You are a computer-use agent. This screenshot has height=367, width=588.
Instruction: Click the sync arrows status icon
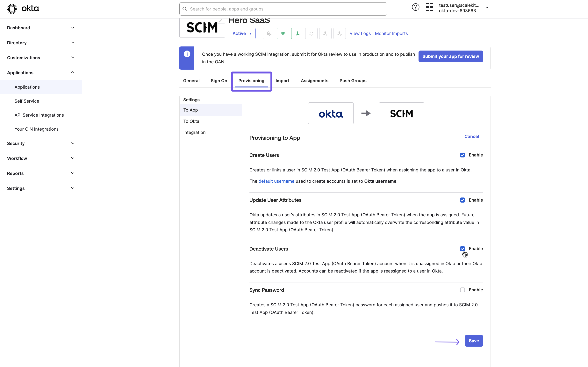tap(311, 33)
